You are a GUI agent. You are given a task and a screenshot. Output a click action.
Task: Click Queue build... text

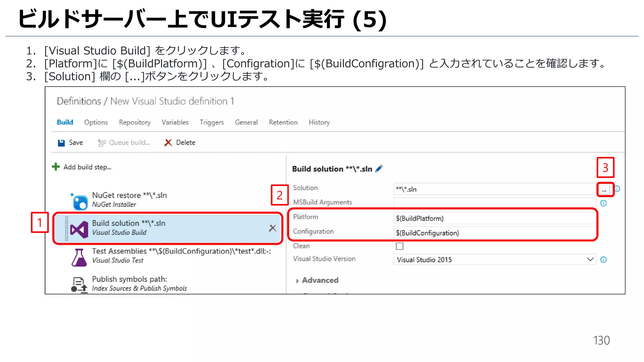tap(130, 143)
